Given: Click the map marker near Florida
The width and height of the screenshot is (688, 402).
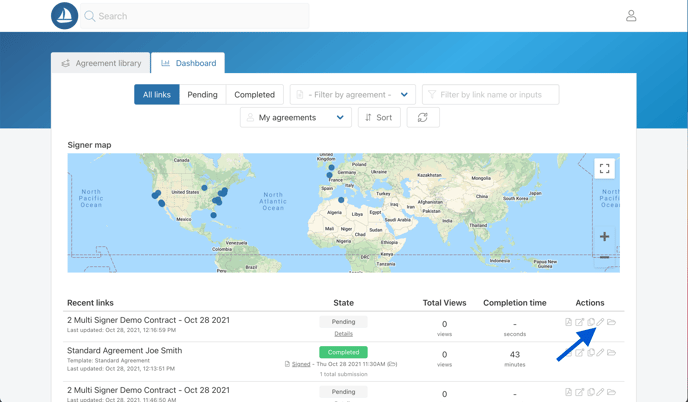Looking at the screenshot, I should (213, 215).
